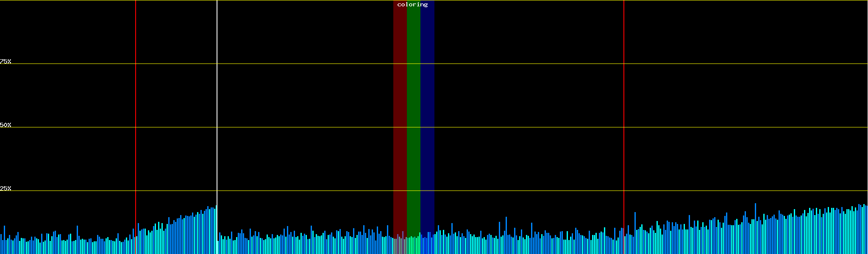This screenshot has width=868, height=254.
Task: Click the 50% axis label
Action: [6, 125]
